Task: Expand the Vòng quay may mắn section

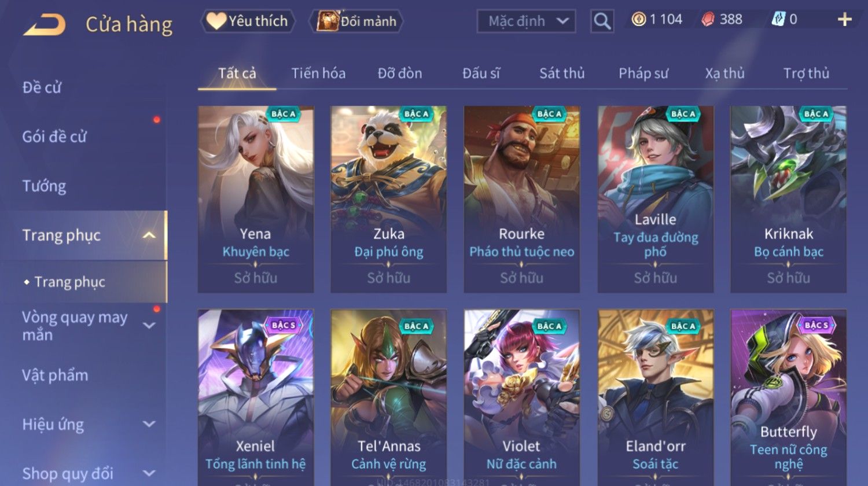Action: point(149,325)
